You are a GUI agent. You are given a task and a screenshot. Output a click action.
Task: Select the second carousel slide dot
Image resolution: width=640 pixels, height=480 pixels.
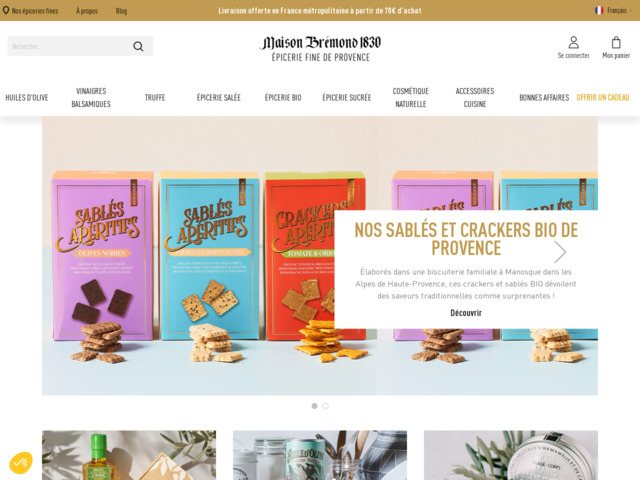[x=325, y=406]
